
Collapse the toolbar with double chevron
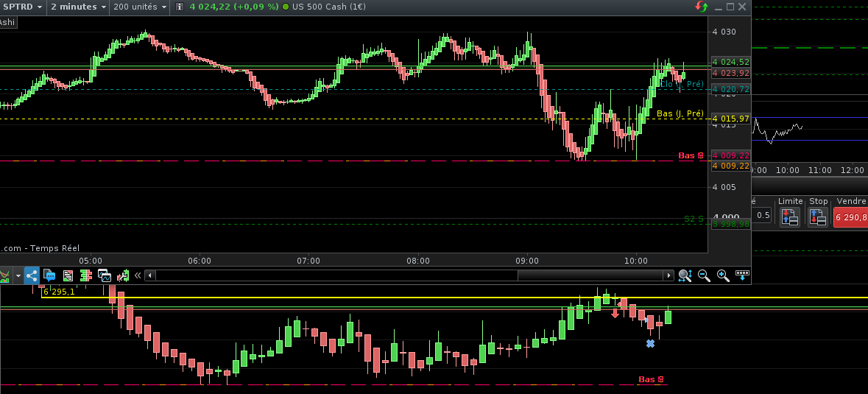click(x=138, y=275)
